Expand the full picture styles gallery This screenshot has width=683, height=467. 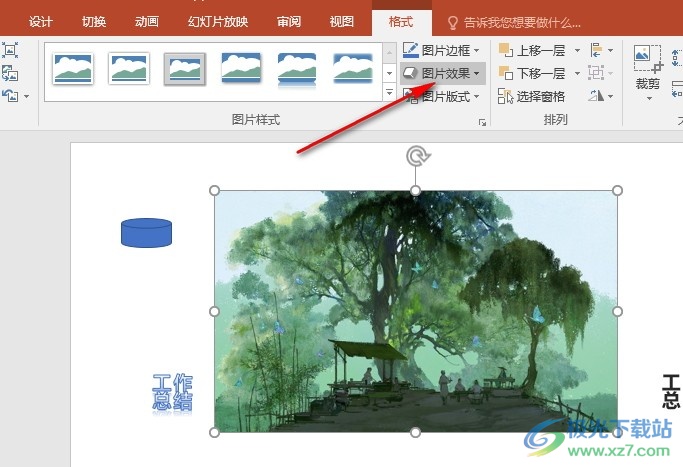(389, 93)
